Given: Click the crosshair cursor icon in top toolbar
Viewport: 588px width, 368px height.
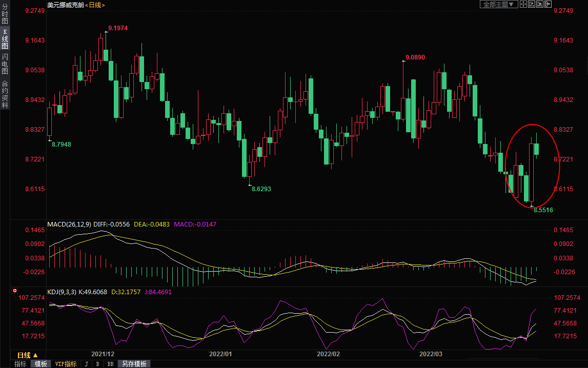Looking at the screenshot, I should click(523, 4).
